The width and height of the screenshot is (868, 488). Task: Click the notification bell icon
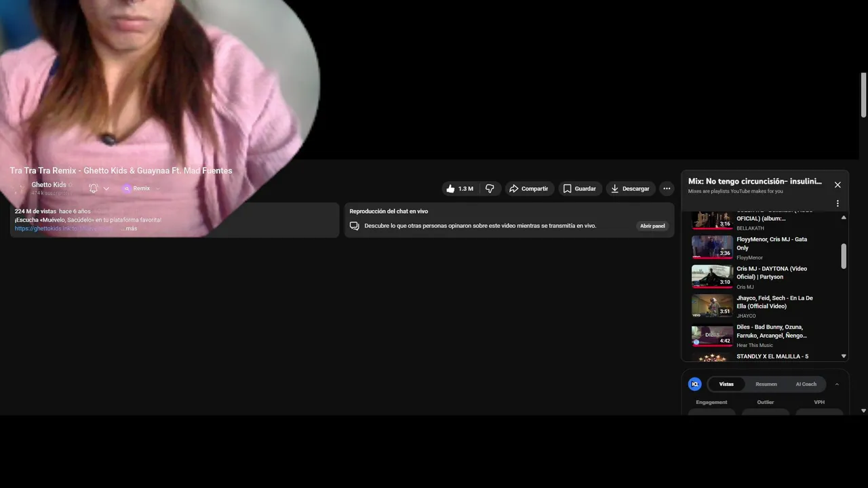(x=94, y=188)
